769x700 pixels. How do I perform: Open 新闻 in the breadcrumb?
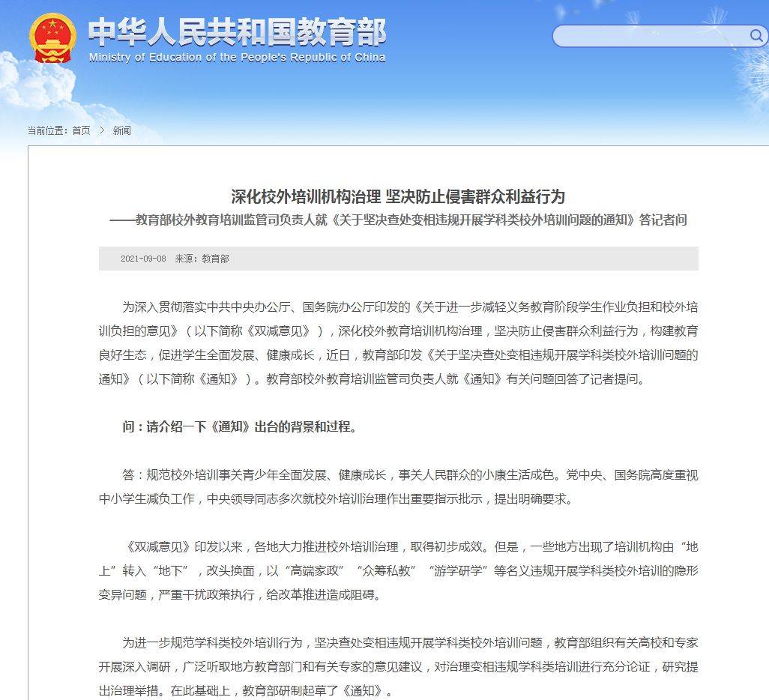click(x=121, y=130)
